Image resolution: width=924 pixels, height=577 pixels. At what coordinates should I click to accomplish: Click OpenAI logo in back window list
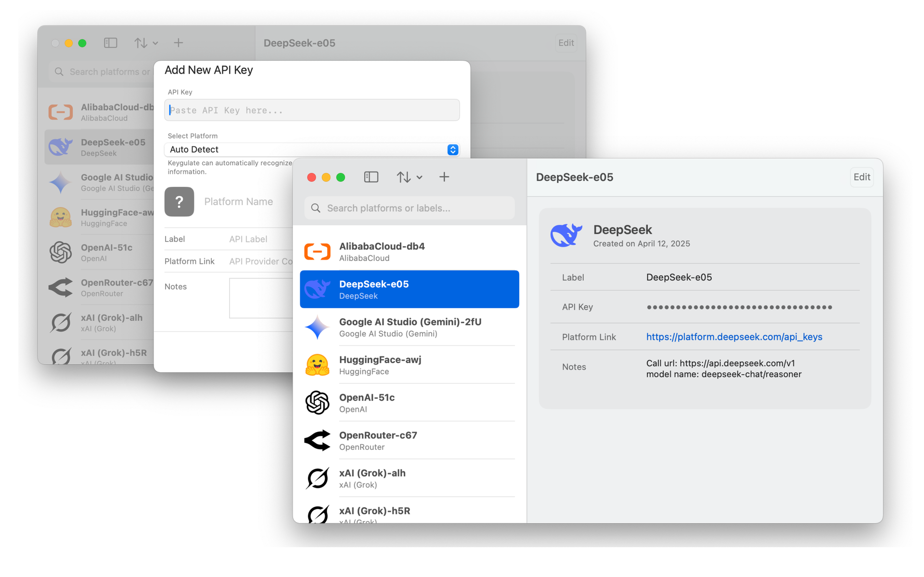tap(61, 252)
